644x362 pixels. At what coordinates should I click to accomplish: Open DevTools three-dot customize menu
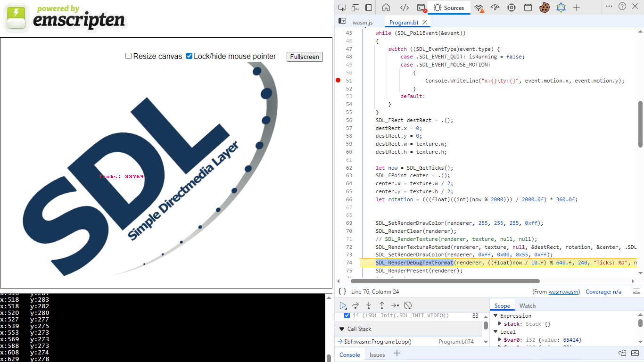point(609,7)
